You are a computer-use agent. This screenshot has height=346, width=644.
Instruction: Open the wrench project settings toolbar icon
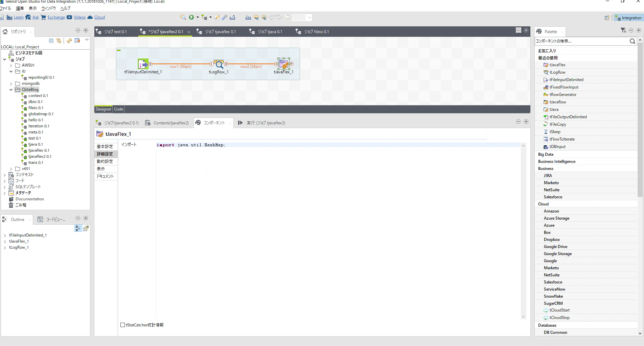225,17
